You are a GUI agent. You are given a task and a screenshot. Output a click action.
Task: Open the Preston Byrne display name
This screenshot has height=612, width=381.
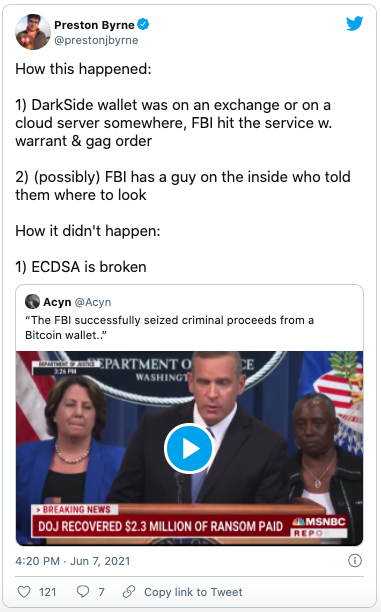94,25
